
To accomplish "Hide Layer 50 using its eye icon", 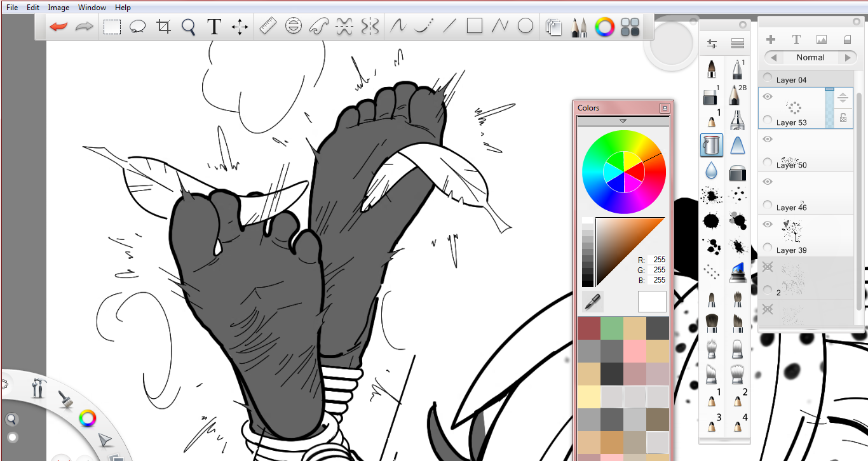I will 768,139.
